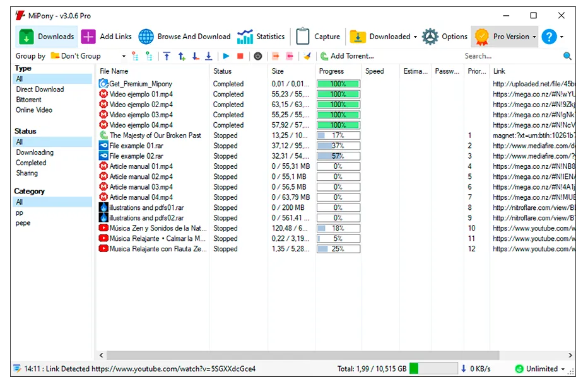Click the 57% progress bar

coord(338,156)
